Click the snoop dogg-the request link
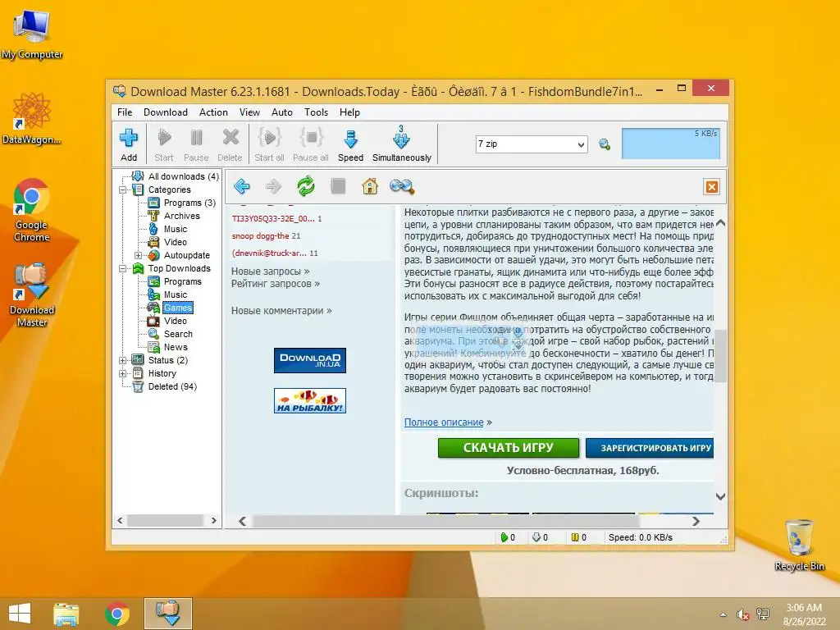Screen dimensions: 840x630 [260, 235]
